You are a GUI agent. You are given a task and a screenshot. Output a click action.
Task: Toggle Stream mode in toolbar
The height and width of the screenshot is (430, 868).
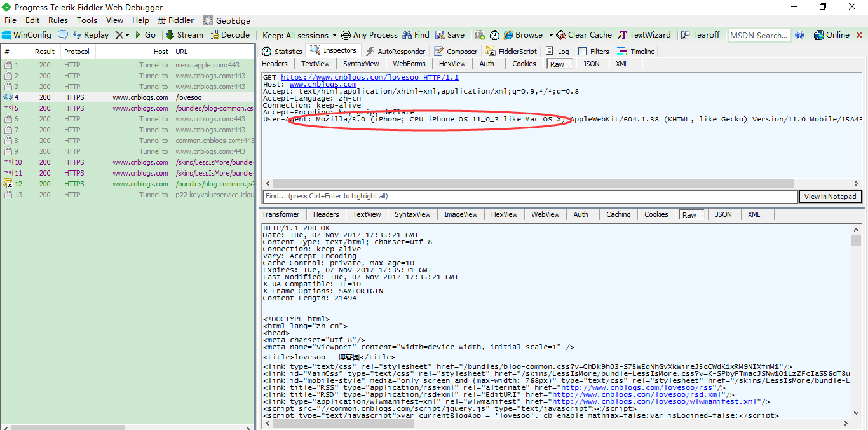click(x=184, y=35)
